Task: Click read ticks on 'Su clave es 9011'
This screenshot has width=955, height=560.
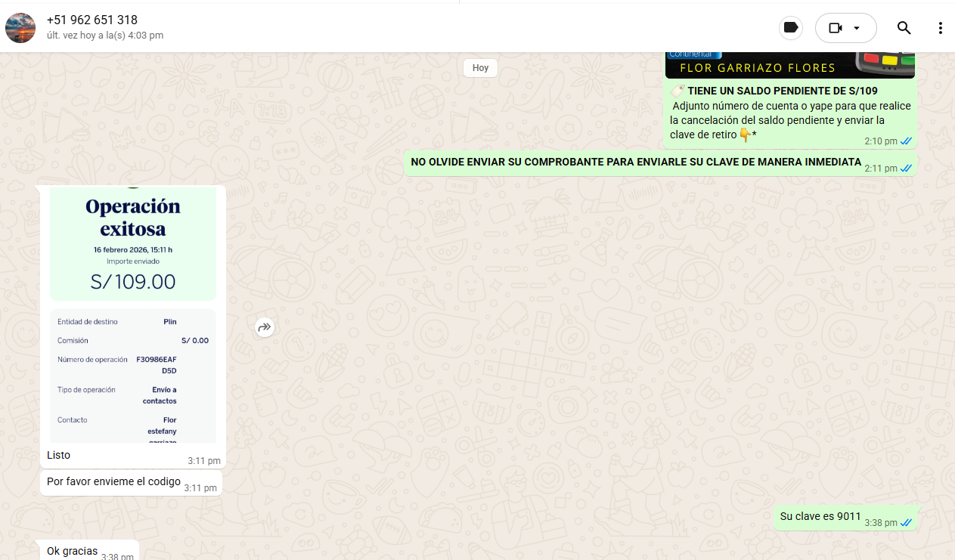Action: 906,523
